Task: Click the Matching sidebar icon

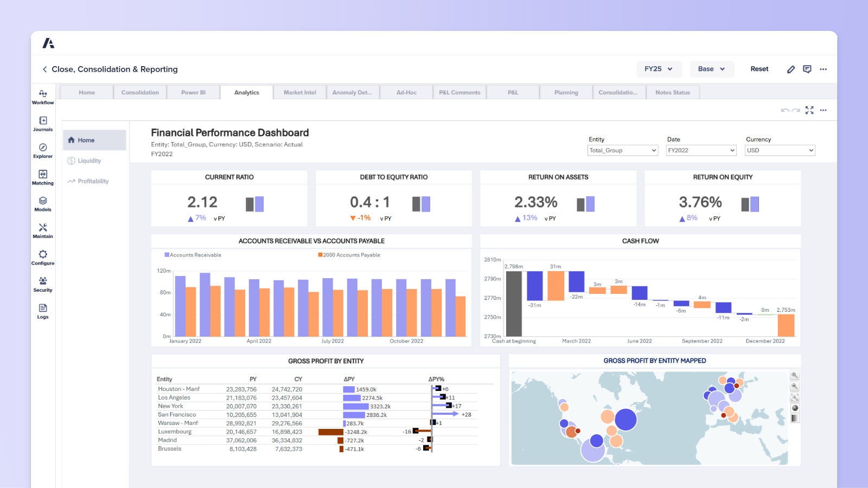Action: point(43,177)
